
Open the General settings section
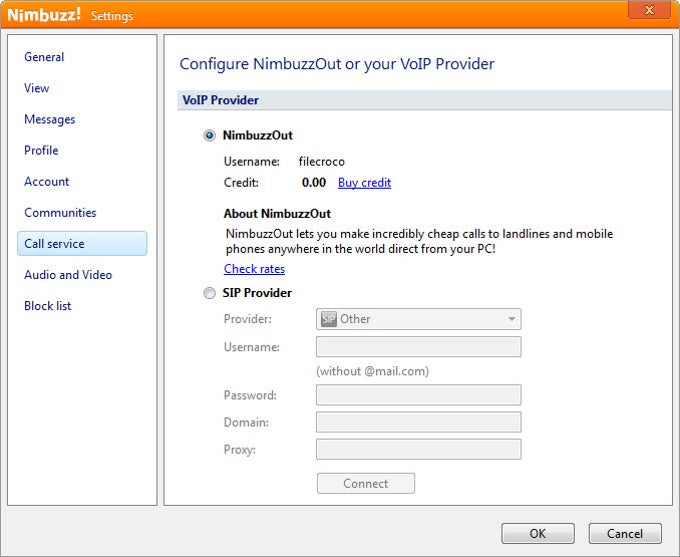tap(44, 57)
